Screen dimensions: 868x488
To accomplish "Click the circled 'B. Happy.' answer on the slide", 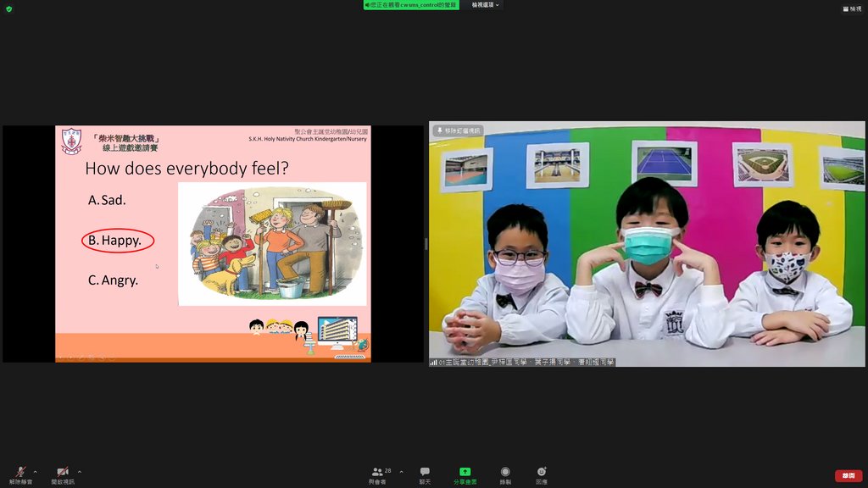I will point(118,241).
